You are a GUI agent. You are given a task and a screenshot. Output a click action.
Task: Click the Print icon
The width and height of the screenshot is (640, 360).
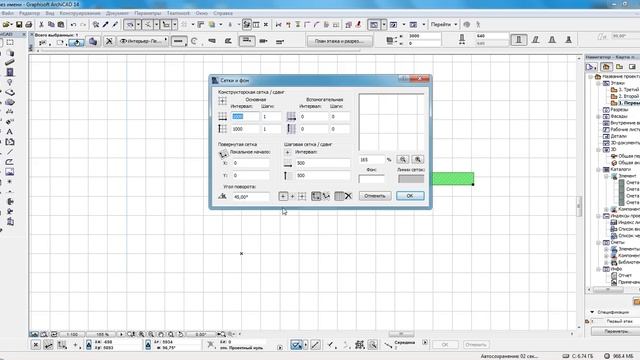[x=29, y=24]
